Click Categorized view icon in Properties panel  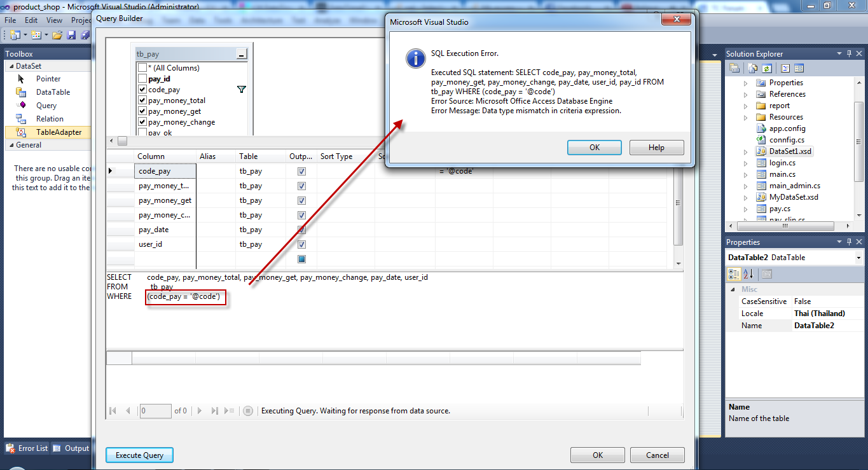(734, 274)
